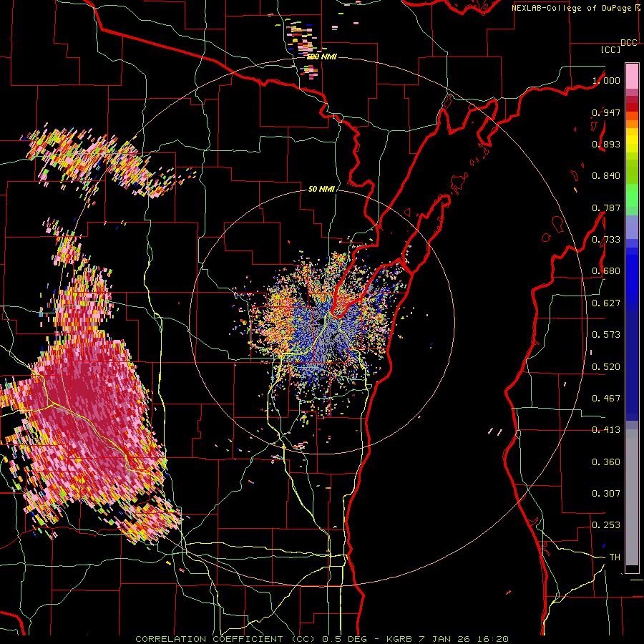644x644 pixels.
Task: Select the 0.360 legend value
Action: pos(606,462)
